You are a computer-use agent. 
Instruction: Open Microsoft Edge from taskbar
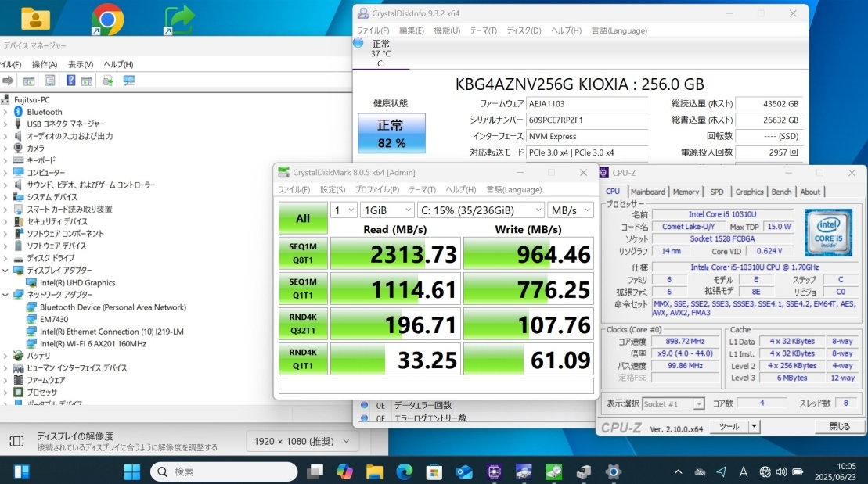[405, 471]
